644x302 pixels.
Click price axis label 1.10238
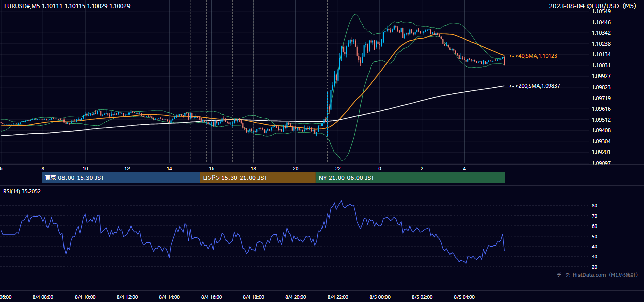tap(602, 44)
